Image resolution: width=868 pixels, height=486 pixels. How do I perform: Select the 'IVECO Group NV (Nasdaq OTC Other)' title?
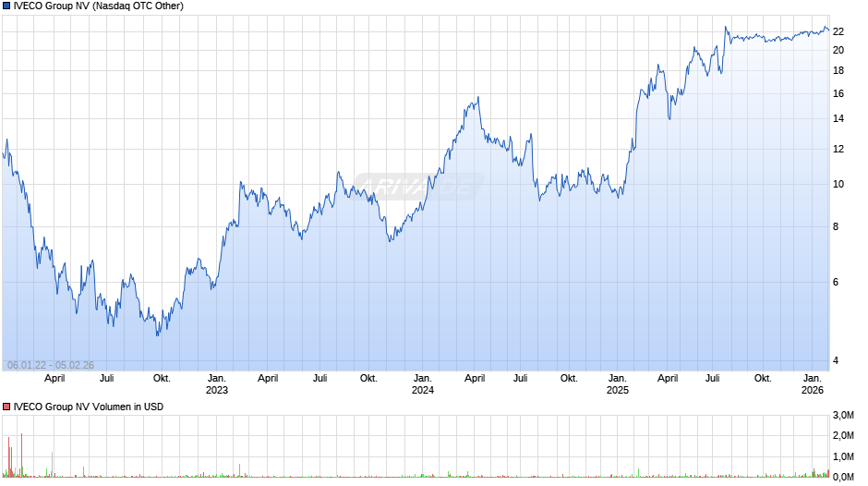point(99,6)
